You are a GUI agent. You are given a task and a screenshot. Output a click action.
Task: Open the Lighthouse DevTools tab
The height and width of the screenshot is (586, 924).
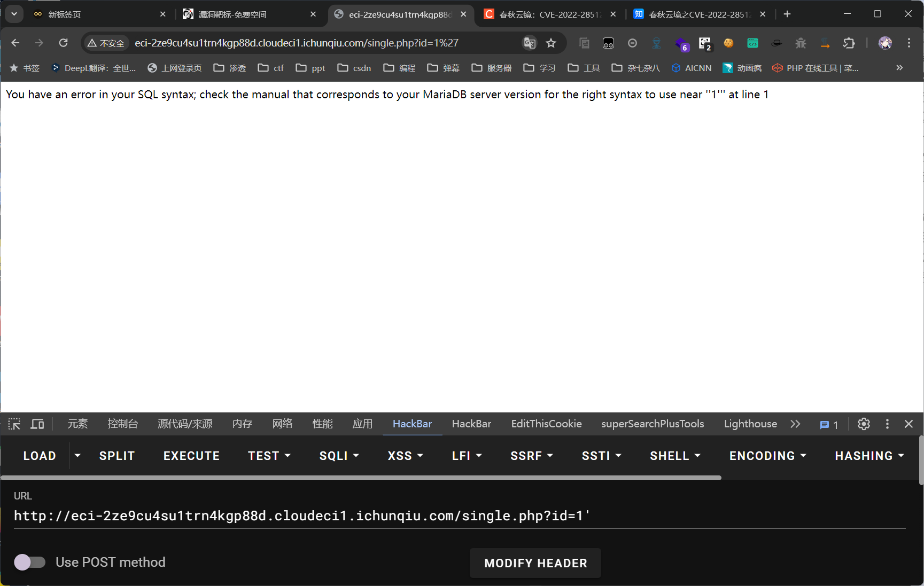pos(750,424)
